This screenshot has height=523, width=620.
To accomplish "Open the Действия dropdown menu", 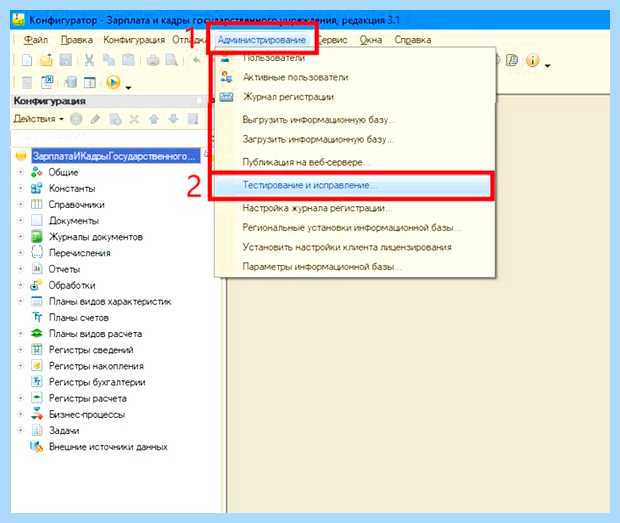I will pos(38,119).
